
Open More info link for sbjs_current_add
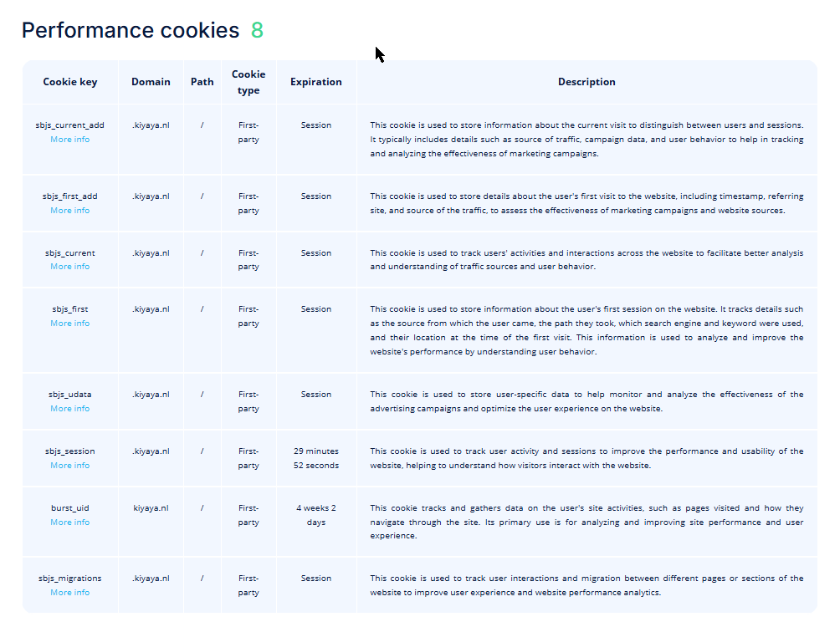tap(69, 140)
